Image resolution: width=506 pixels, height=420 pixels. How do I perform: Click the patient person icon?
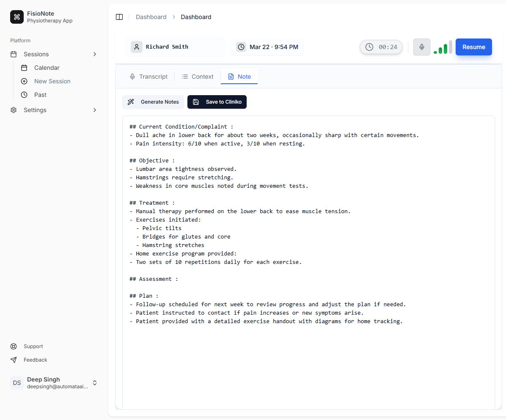coord(137,47)
